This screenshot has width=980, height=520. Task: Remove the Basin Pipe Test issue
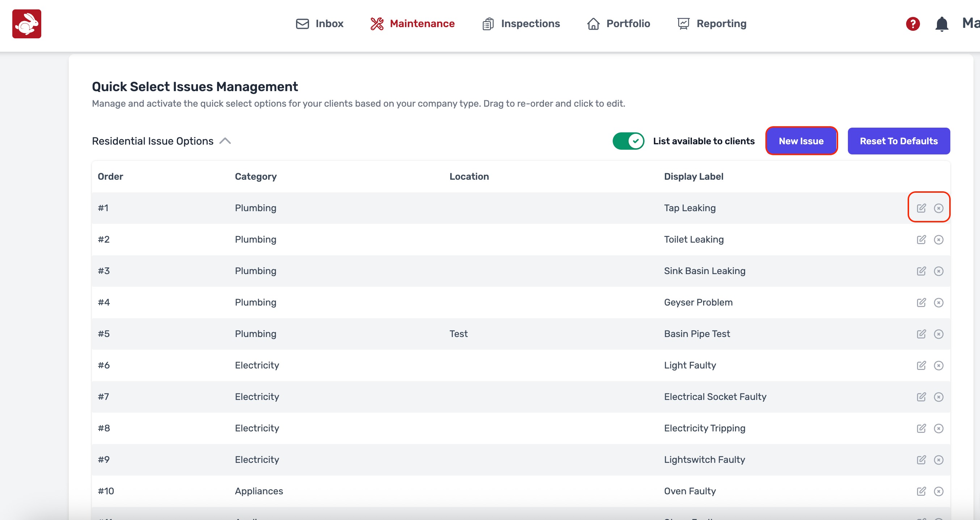pos(938,334)
